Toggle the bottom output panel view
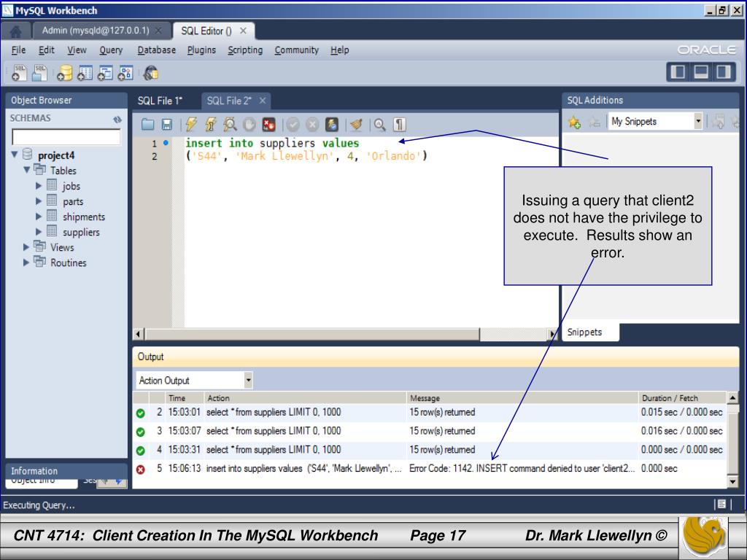Image resolution: width=747 pixels, height=560 pixels. 701,72
